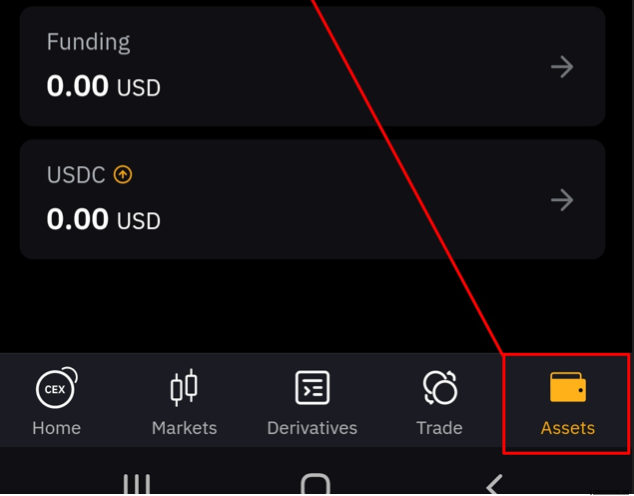
Task: Switch to the Markets tab label
Action: click(x=184, y=428)
